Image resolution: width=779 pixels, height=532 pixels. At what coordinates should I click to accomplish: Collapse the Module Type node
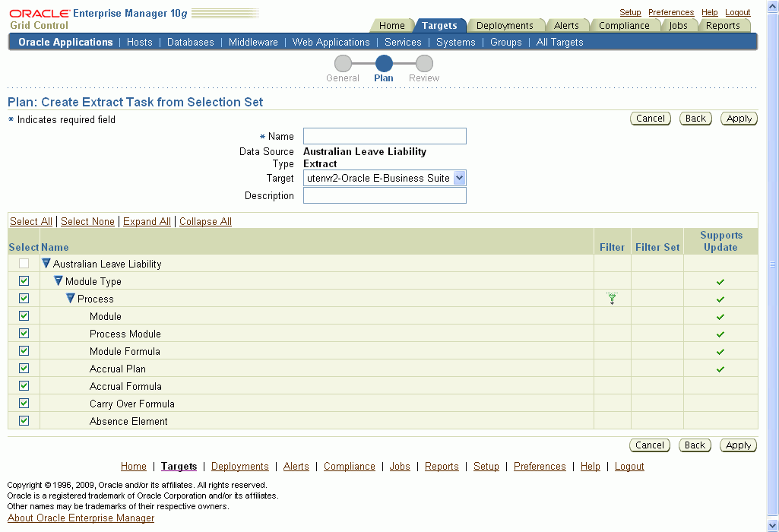(x=58, y=280)
